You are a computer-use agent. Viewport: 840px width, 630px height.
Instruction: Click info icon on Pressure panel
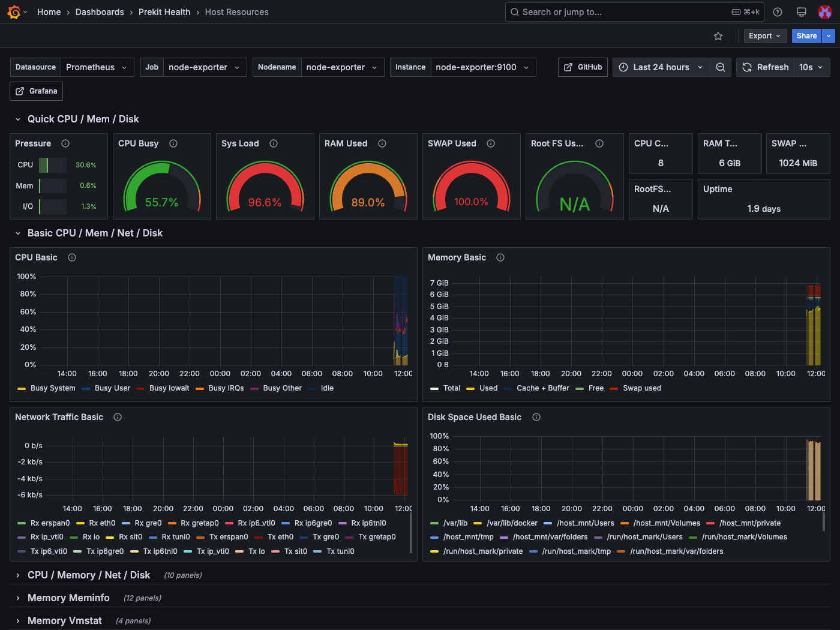[x=65, y=143]
